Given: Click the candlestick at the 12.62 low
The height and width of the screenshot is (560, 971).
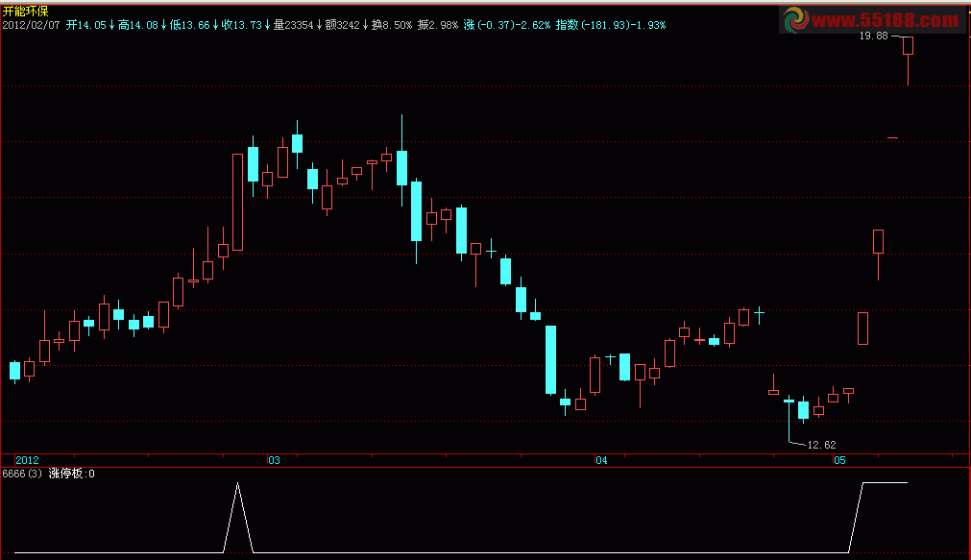Looking at the screenshot, I should 789,419.
